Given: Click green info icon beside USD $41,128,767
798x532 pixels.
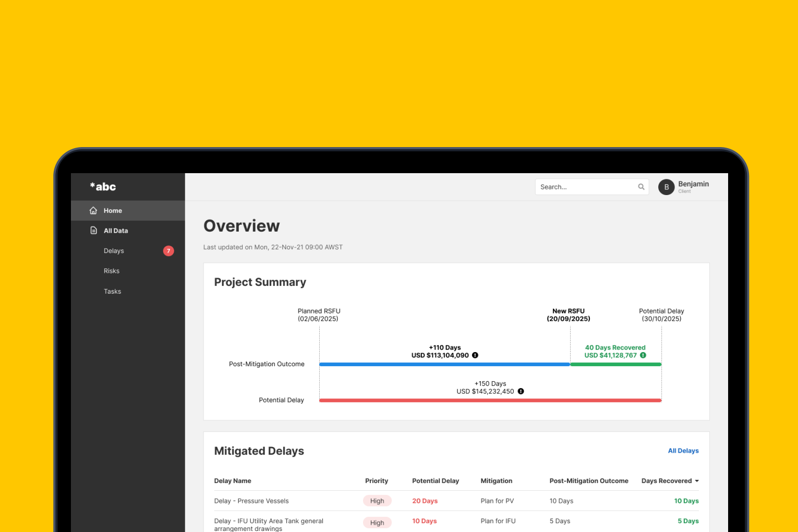Looking at the screenshot, I should tap(643, 355).
